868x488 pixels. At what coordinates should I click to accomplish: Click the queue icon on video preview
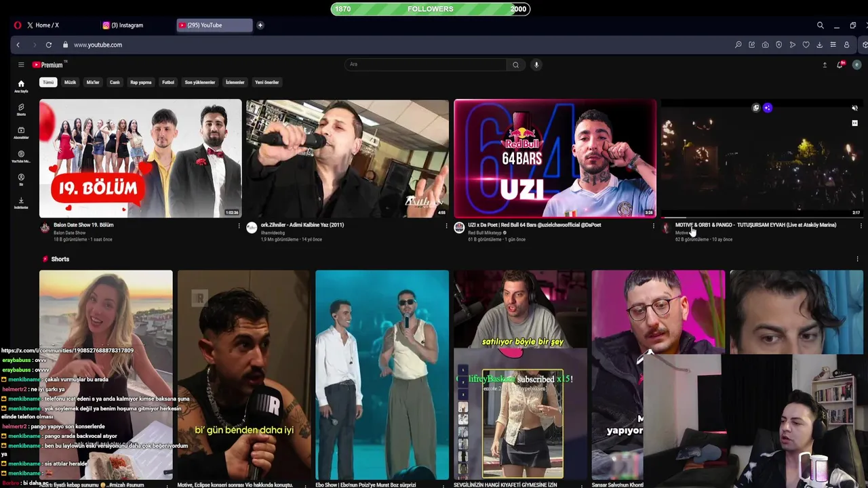click(x=755, y=108)
